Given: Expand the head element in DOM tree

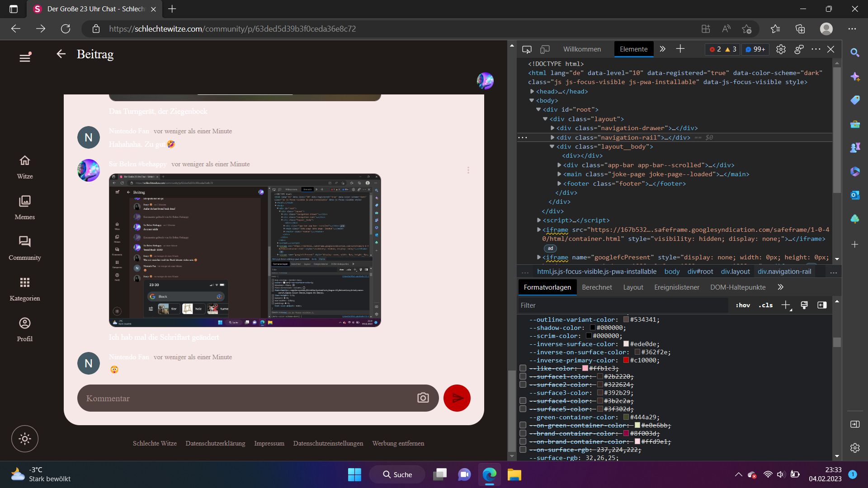Looking at the screenshot, I should click(x=532, y=91).
